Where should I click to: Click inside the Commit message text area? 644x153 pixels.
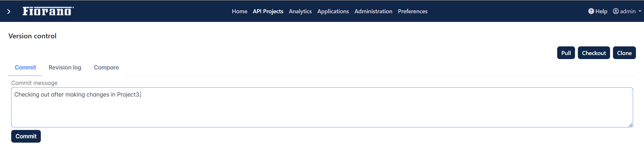(x=322, y=107)
